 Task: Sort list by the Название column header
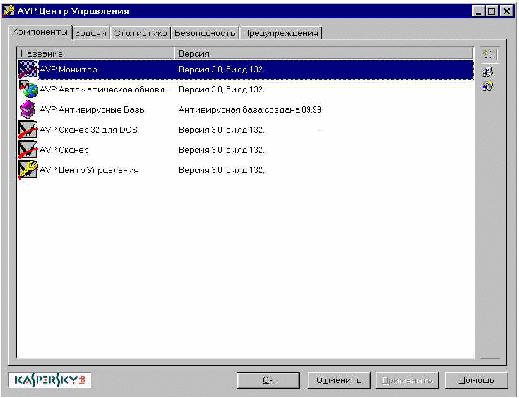[96, 53]
